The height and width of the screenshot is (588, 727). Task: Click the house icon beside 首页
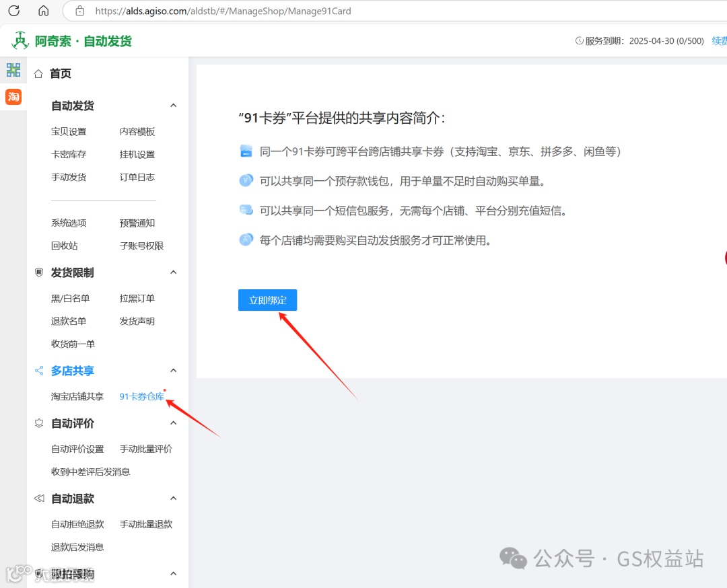pos(38,74)
